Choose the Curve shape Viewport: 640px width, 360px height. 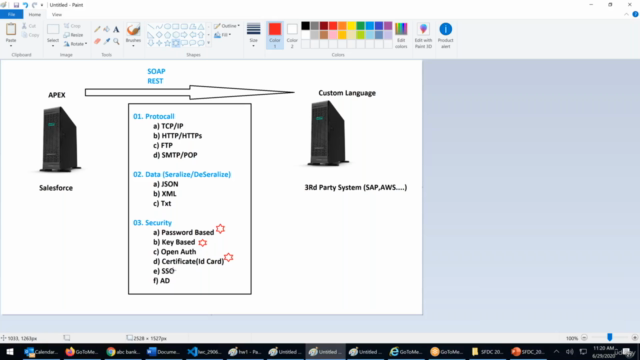tap(159, 27)
